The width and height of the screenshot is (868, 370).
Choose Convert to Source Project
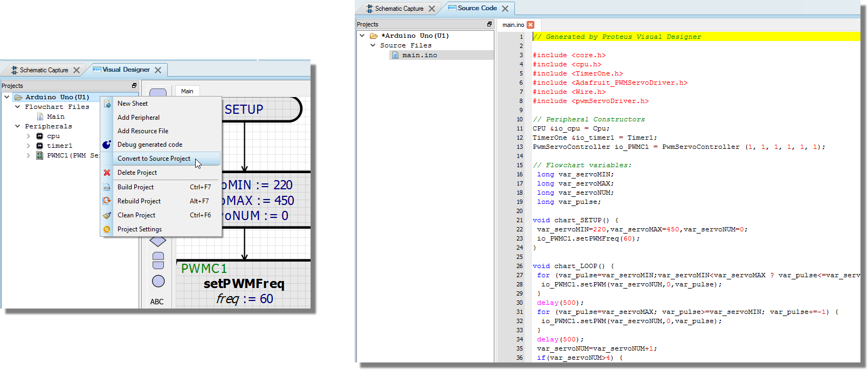(154, 159)
